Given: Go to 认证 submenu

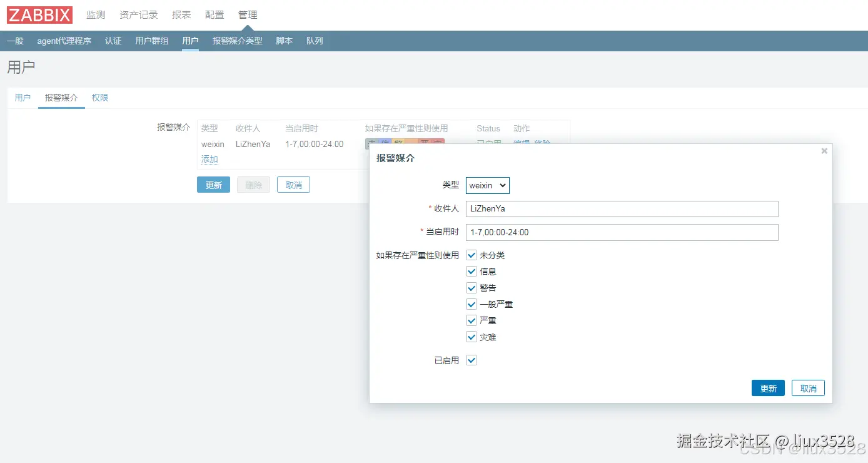Looking at the screenshot, I should click(113, 41).
